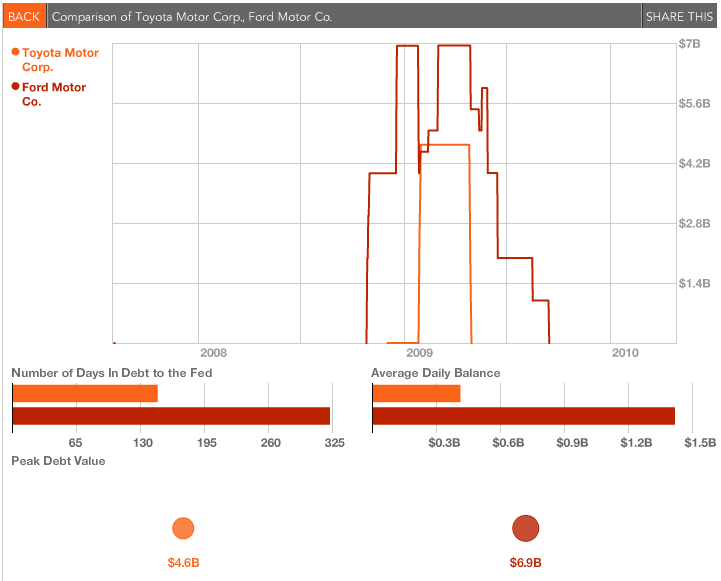Screen dimensions: 721x581
Task: Select the Ford Motor Co. legend label
Action: 54,94
